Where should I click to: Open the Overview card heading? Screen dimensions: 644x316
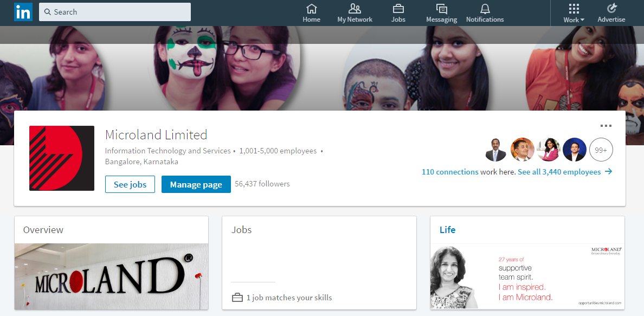pyautogui.click(x=43, y=230)
